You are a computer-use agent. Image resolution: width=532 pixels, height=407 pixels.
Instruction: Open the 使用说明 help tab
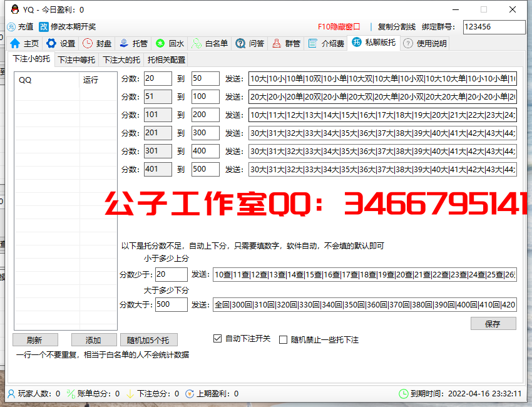(425, 43)
